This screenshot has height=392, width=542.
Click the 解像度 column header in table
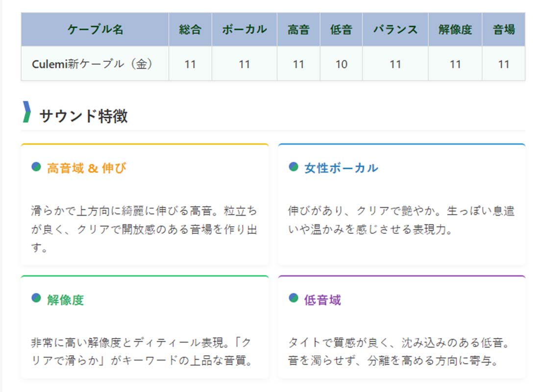(455, 29)
